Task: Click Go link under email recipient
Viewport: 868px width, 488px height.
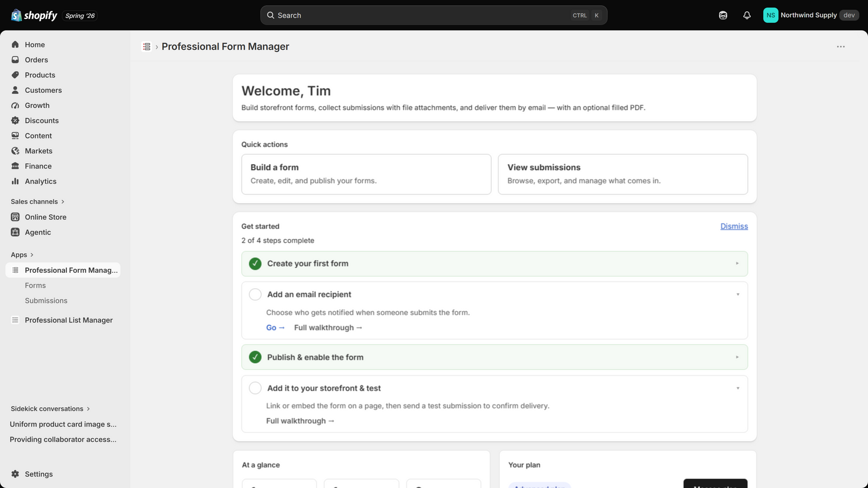Action: tap(275, 328)
